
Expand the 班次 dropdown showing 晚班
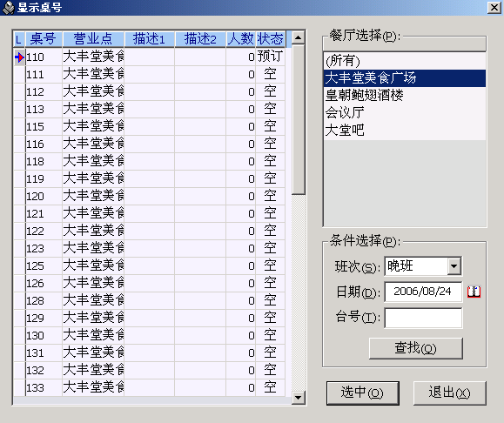coord(454,266)
